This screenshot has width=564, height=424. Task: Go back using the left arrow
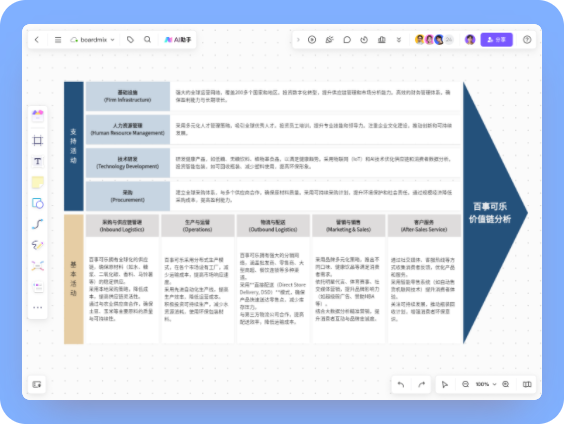37,40
